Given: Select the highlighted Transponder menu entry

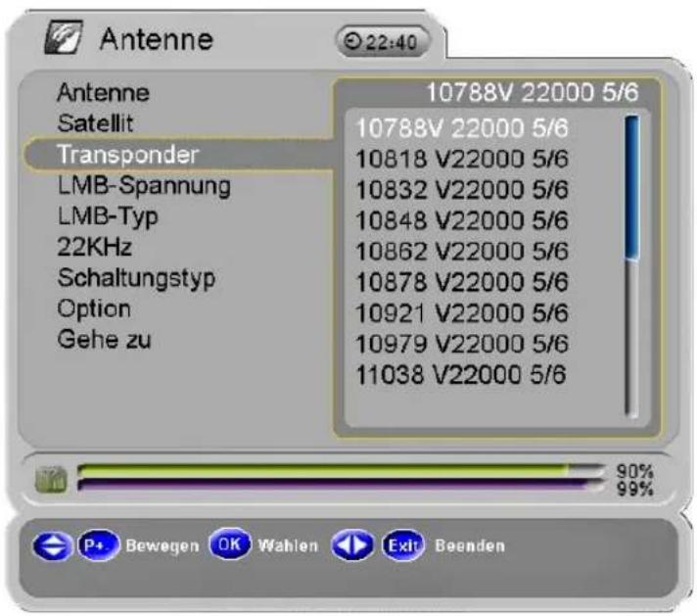Looking at the screenshot, I should [x=179, y=155].
